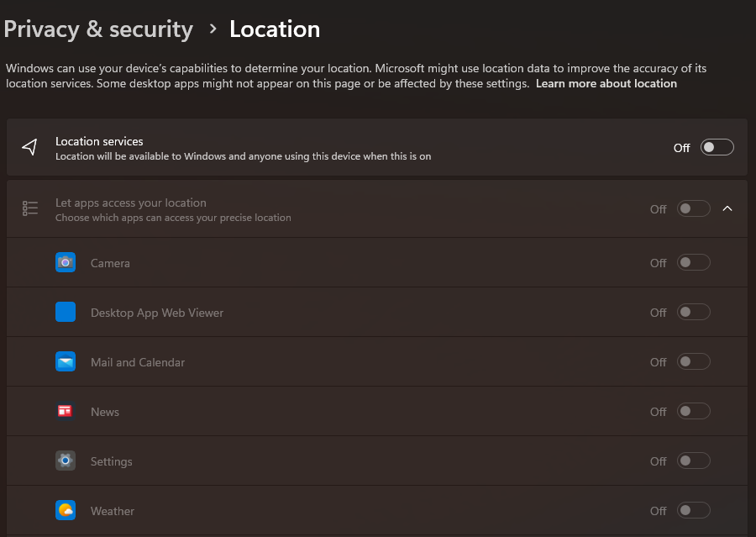Click the Camera app icon

[66, 262]
